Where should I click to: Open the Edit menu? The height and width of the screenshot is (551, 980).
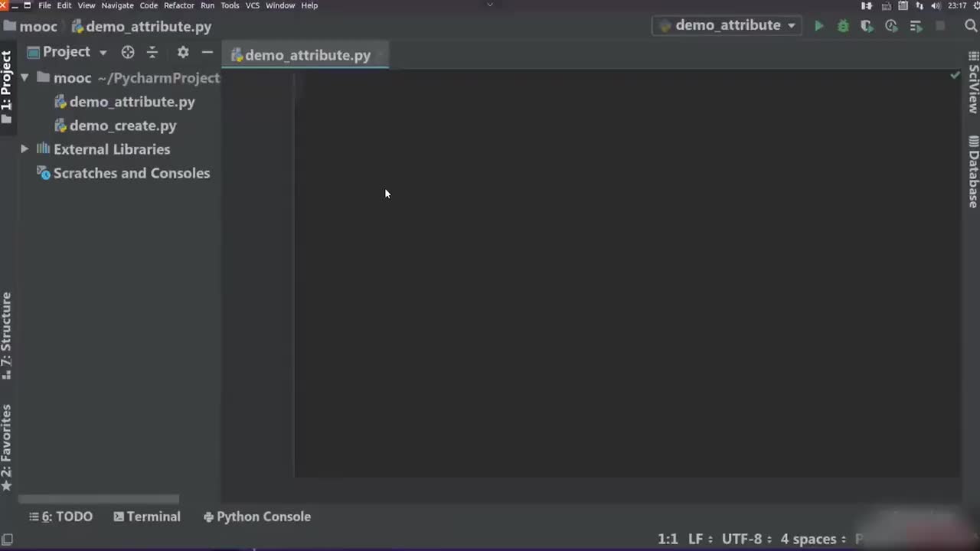[64, 5]
